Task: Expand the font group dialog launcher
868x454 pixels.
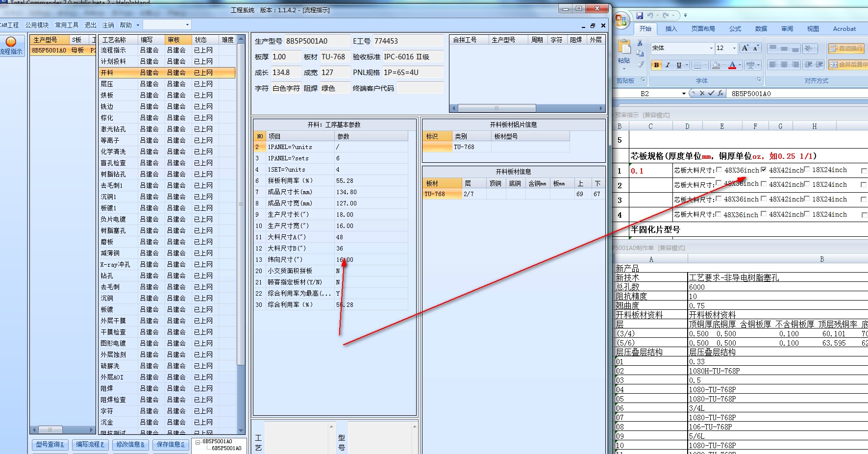Action: tap(759, 80)
